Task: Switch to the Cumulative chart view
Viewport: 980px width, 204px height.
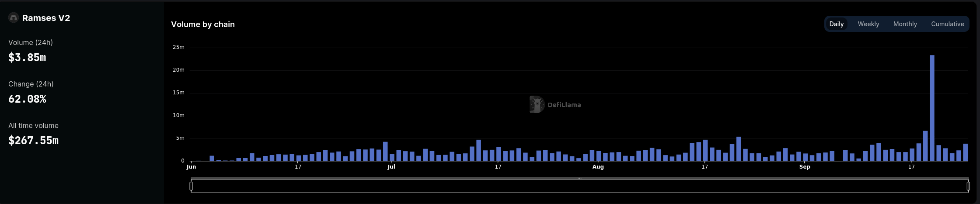Action: [947, 24]
